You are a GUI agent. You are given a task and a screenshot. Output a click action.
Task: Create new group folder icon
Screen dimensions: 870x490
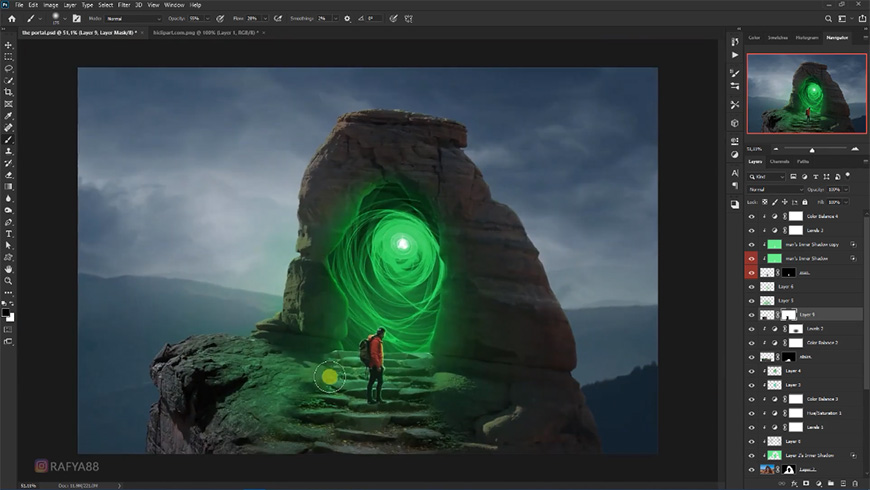tap(831, 484)
